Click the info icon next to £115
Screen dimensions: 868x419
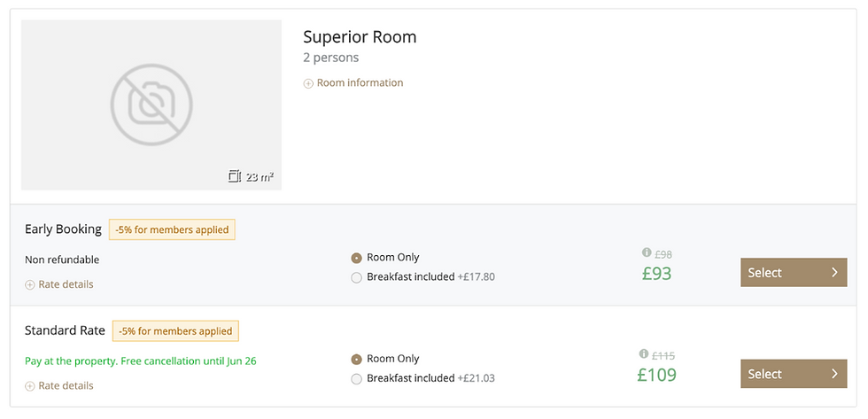[x=644, y=354]
